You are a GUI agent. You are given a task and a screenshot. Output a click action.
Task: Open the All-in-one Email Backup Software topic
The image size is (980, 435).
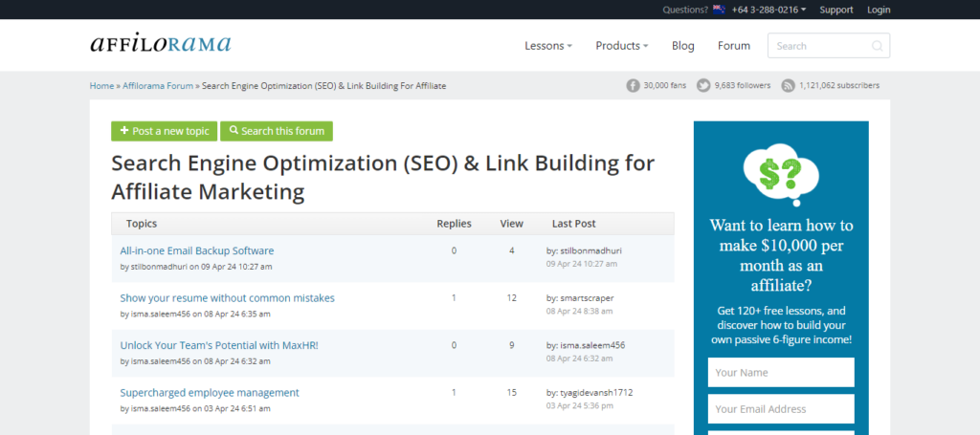pos(197,250)
